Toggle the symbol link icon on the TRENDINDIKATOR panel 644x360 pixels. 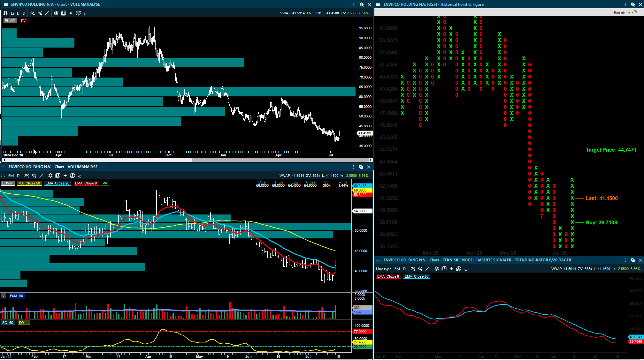633,260
